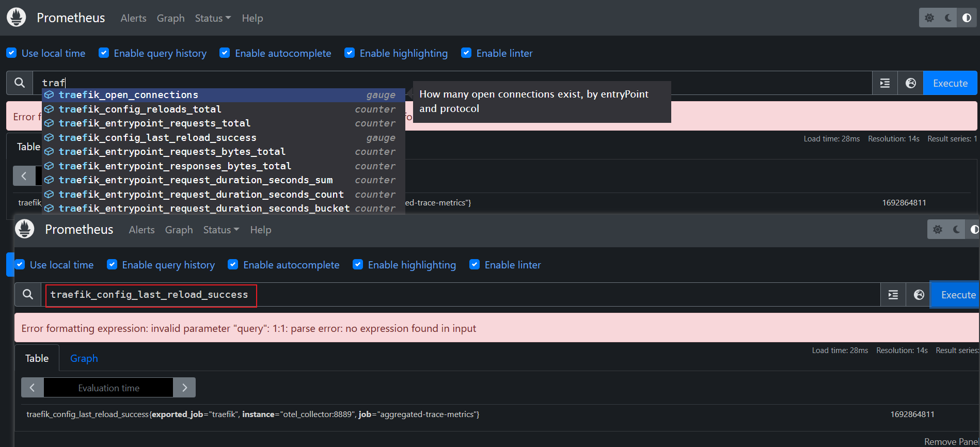The image size is (980, 447).
Task: Click the Prometheus flame logo in lower navbar
Action: pyautogui.click(x=25, y=229)
